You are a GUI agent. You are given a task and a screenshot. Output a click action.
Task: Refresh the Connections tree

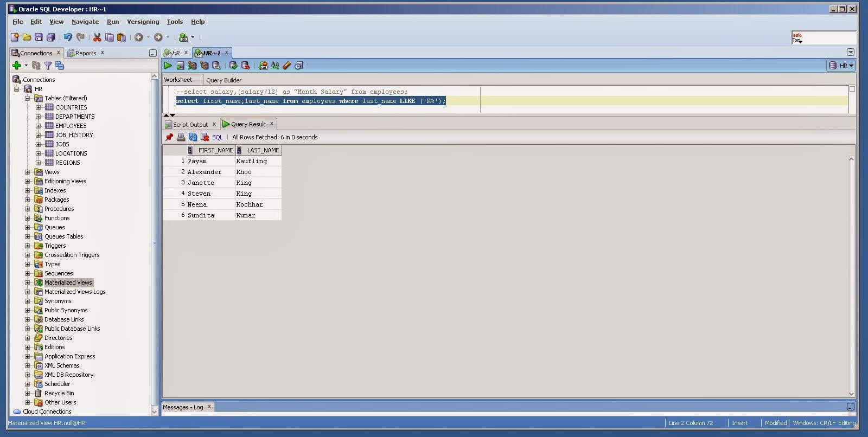click(x=36, y=66)
